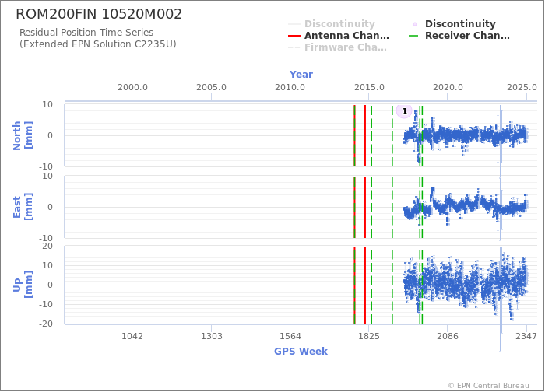Click the Year axis title
Viewport: 545px width, 392px height.
[301, 75]
